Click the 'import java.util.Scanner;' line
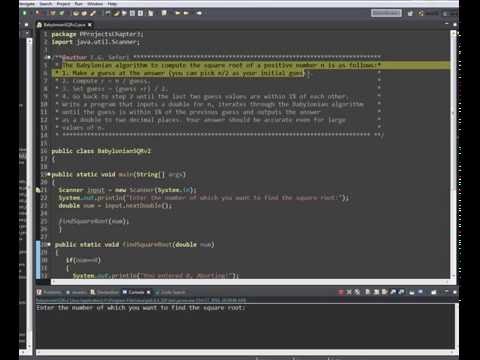 coord(96,42)
